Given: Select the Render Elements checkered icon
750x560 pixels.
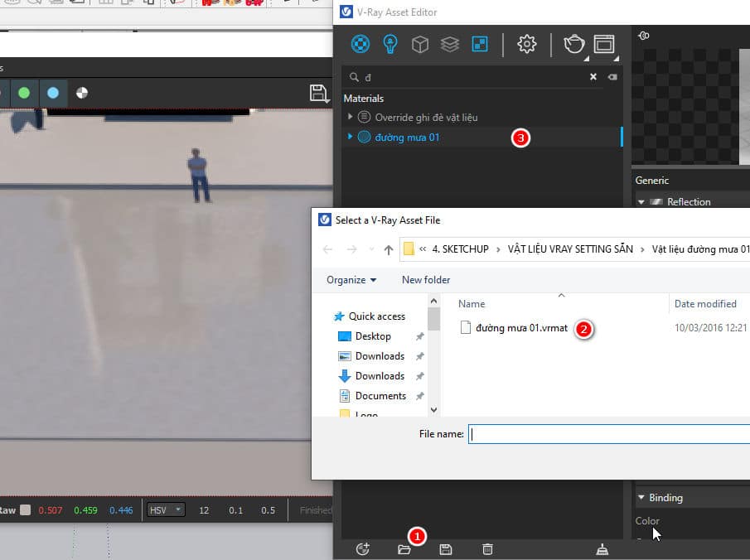Looking at the screenshot, I should [479, 44].
